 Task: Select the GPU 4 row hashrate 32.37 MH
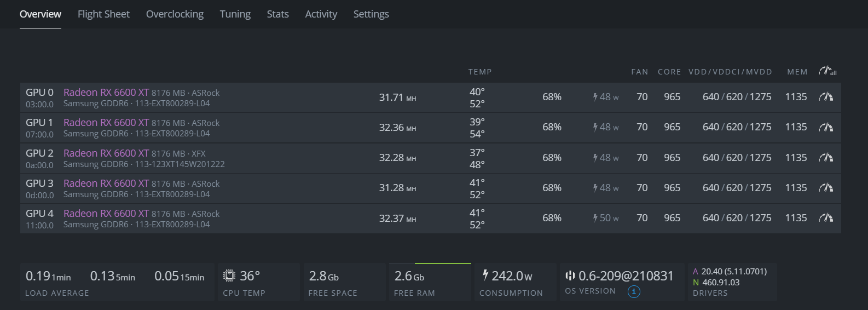point(398,219)
